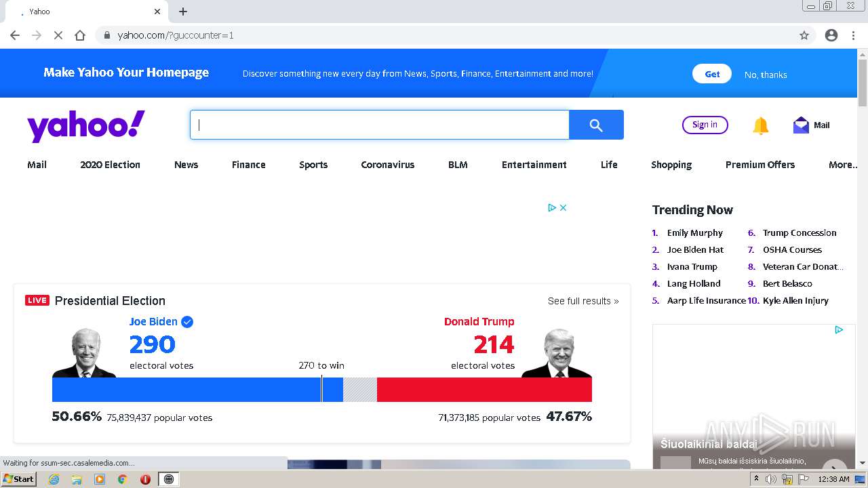Open the media player taskbar icon
868x488 pixels.
[x=100, y=479]
